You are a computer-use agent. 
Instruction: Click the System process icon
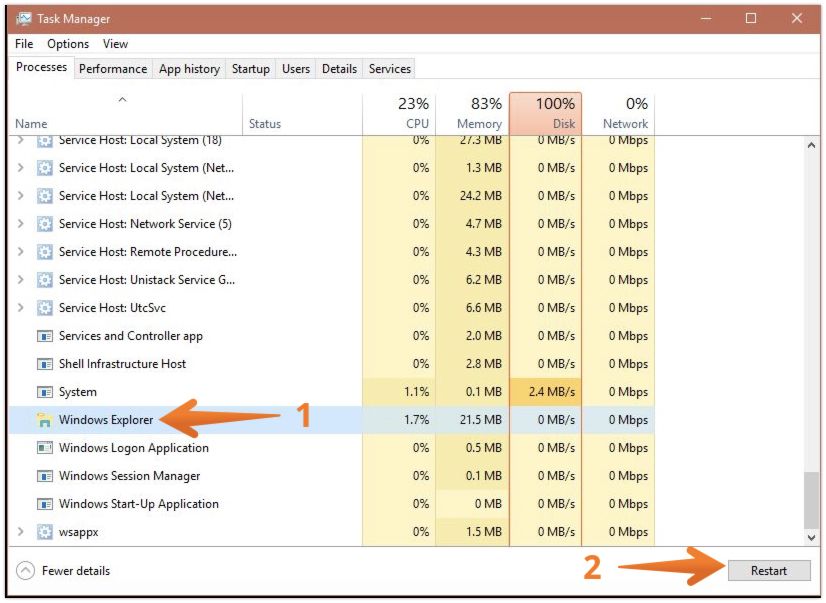tap(44, 392)
